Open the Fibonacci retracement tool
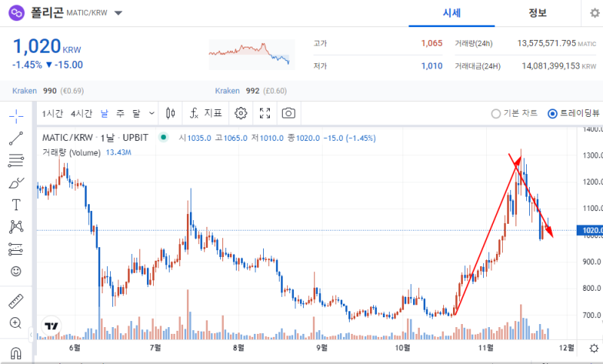603x364 pixels. coord(16,161)
